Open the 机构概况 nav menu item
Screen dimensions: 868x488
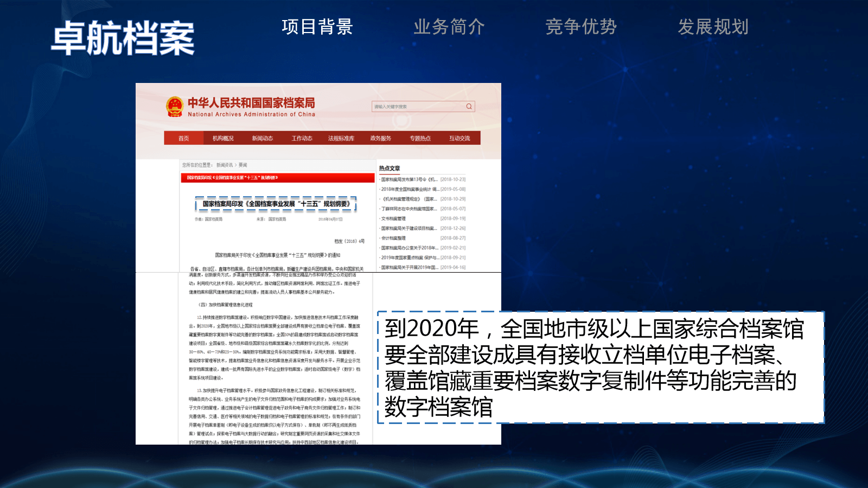click(x=223, y=138)
